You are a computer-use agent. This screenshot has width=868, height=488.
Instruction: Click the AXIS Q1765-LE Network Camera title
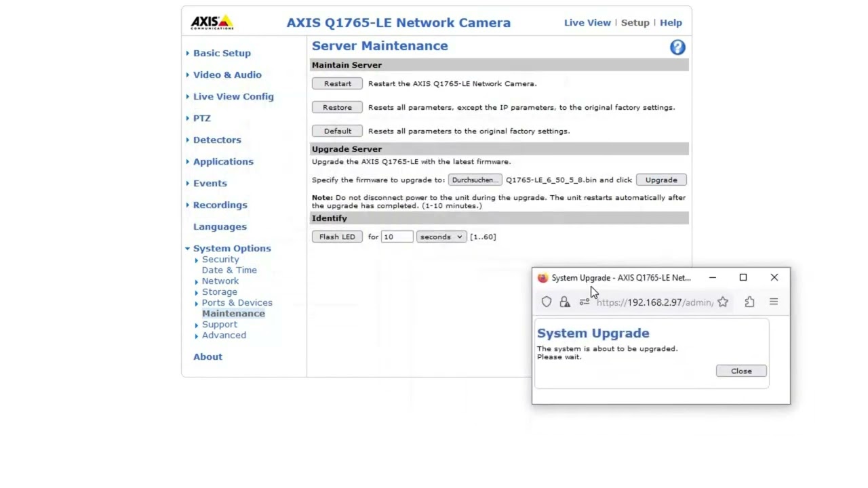click(x=399, y=22)
